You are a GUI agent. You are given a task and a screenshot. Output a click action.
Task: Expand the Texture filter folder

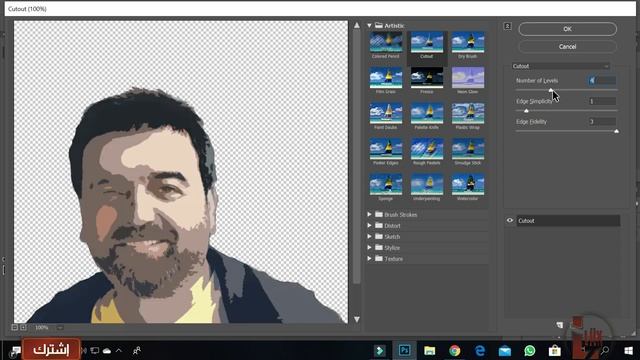(x=369, y=258)
